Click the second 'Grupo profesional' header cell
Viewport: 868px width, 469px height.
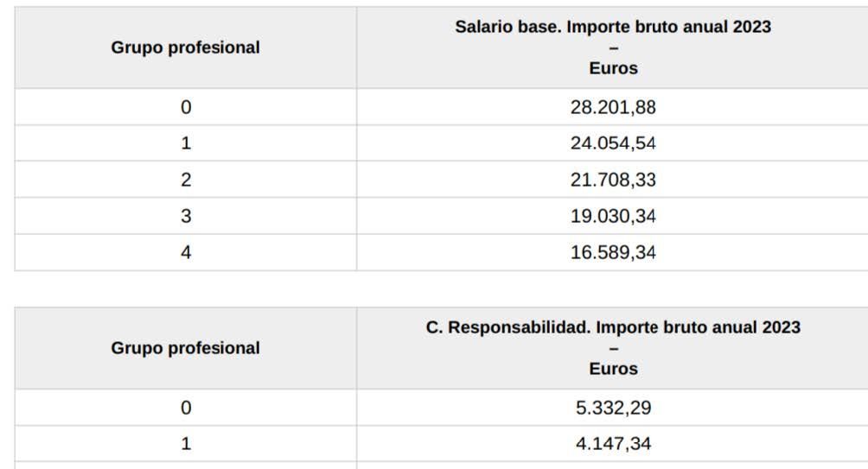186,348
